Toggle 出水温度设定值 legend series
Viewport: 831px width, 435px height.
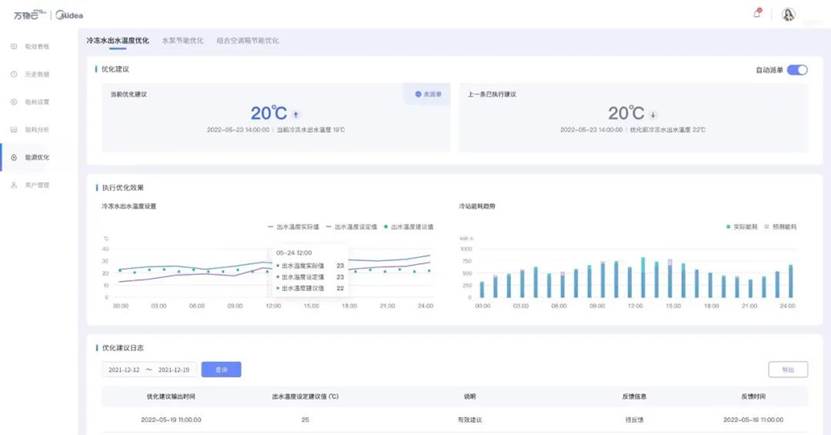click(x=351, y=227)
